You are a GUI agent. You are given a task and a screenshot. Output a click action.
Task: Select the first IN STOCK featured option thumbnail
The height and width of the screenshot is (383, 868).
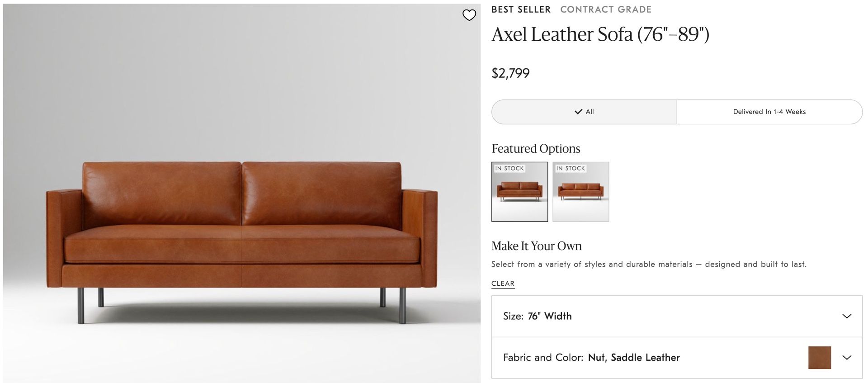tap(519, 191)
